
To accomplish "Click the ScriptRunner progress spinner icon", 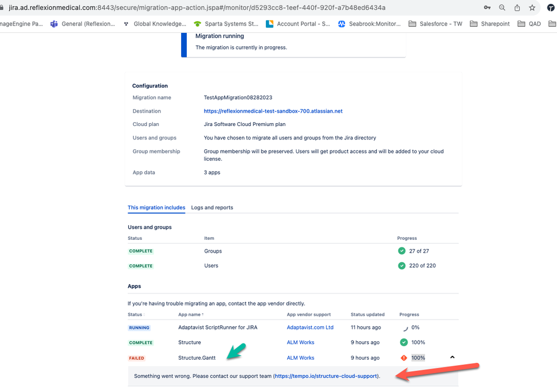I will [x=405, y=328].
